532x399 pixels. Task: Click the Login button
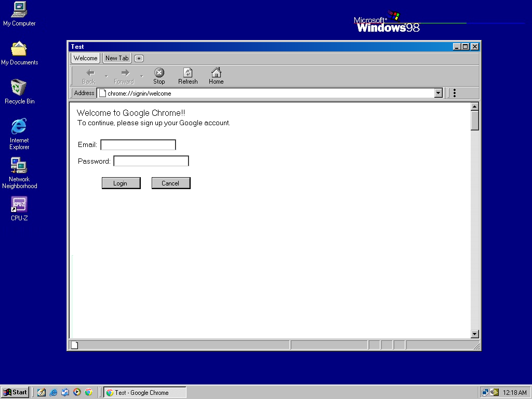click(121, 183)
